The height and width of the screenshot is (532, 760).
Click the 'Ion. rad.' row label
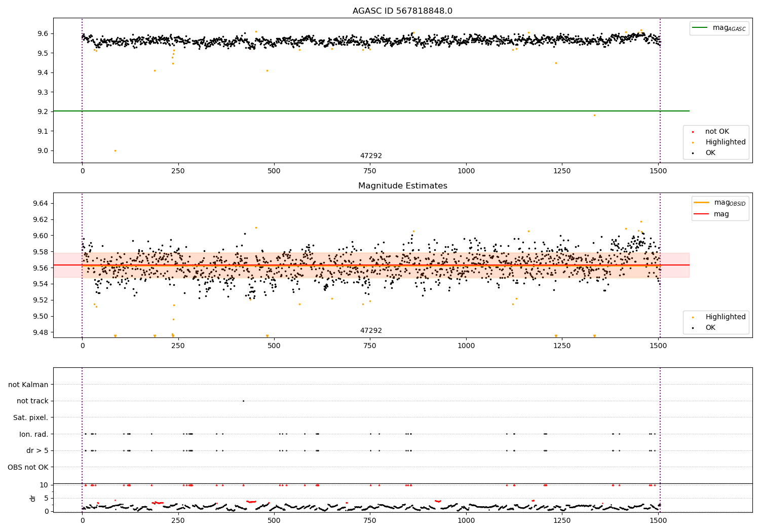34,434
